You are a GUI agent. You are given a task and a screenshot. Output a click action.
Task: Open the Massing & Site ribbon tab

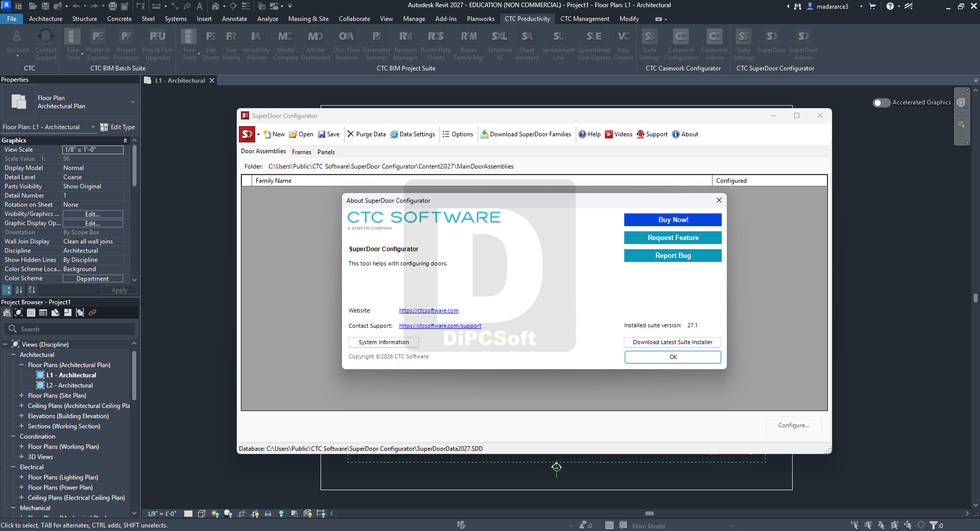[308, 19]
